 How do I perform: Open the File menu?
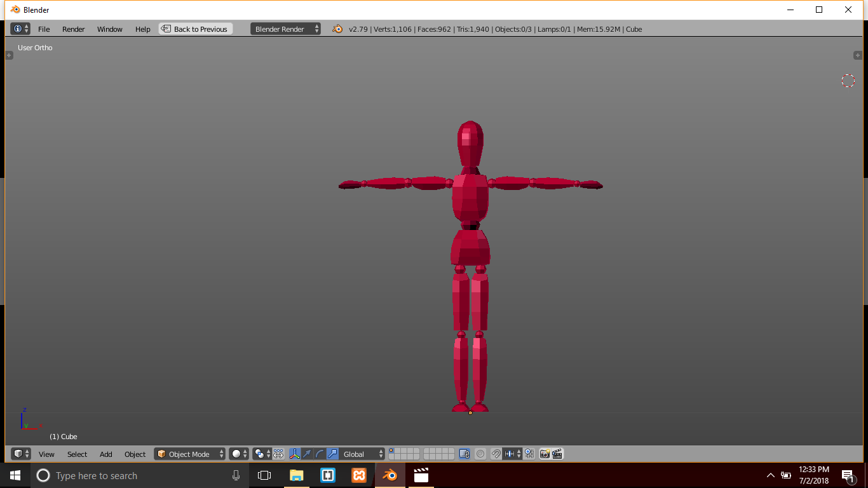coord(44,29)
